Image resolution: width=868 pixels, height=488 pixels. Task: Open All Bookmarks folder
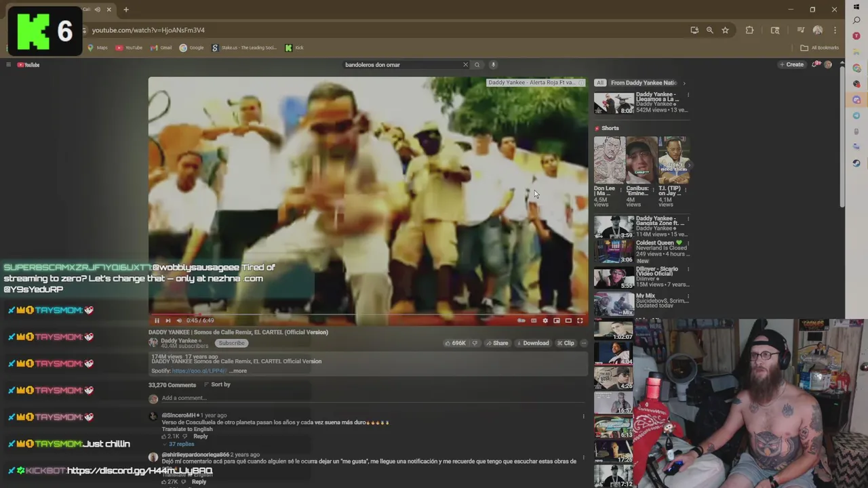820,47
